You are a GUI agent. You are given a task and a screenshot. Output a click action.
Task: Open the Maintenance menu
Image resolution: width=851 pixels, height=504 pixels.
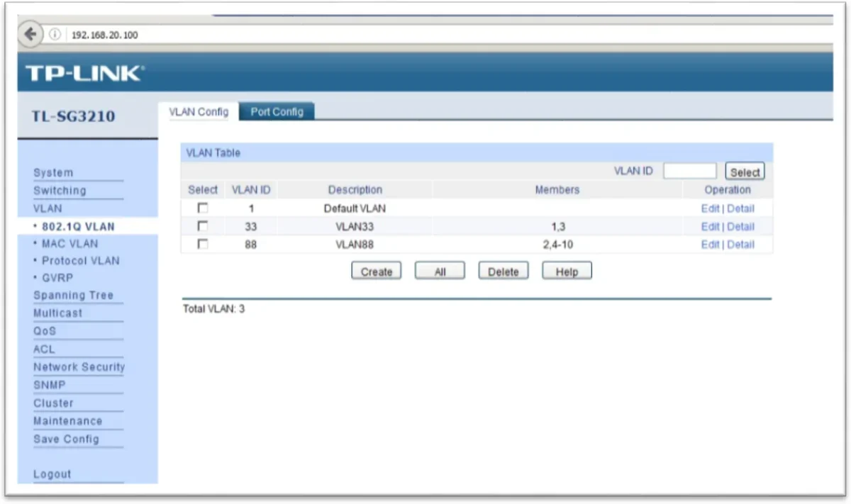tap(67, 421)
